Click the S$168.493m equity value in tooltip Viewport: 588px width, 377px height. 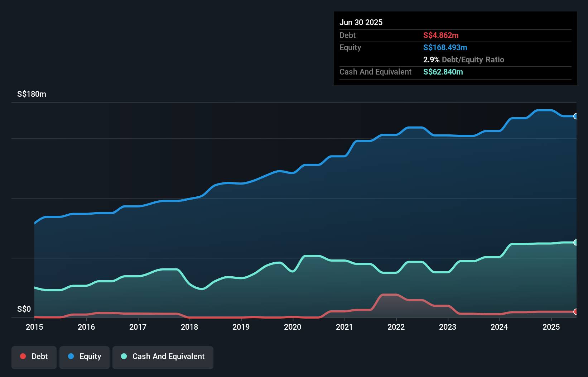[x=445, y=47]
